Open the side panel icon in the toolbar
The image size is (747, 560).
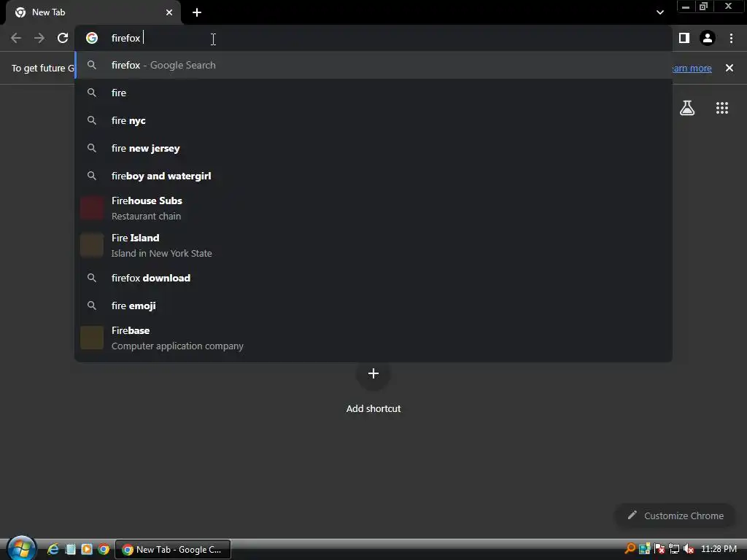coord(684,38)
